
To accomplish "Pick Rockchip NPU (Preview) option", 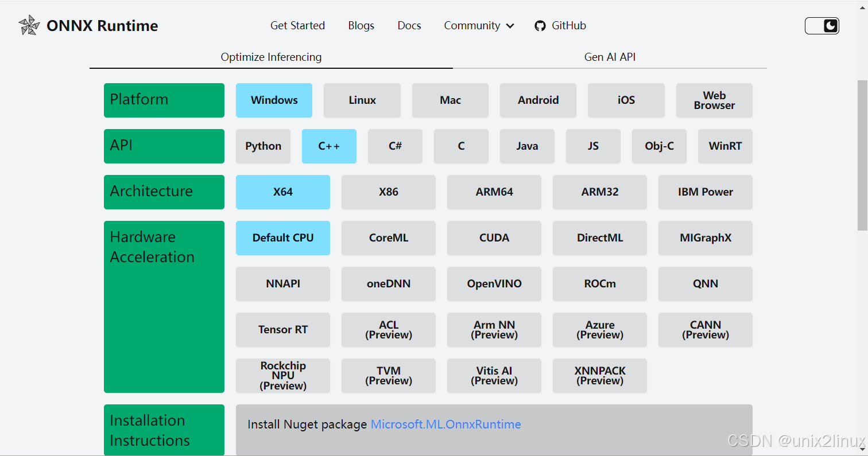I will pyautogui.click(x=283, y=376).
